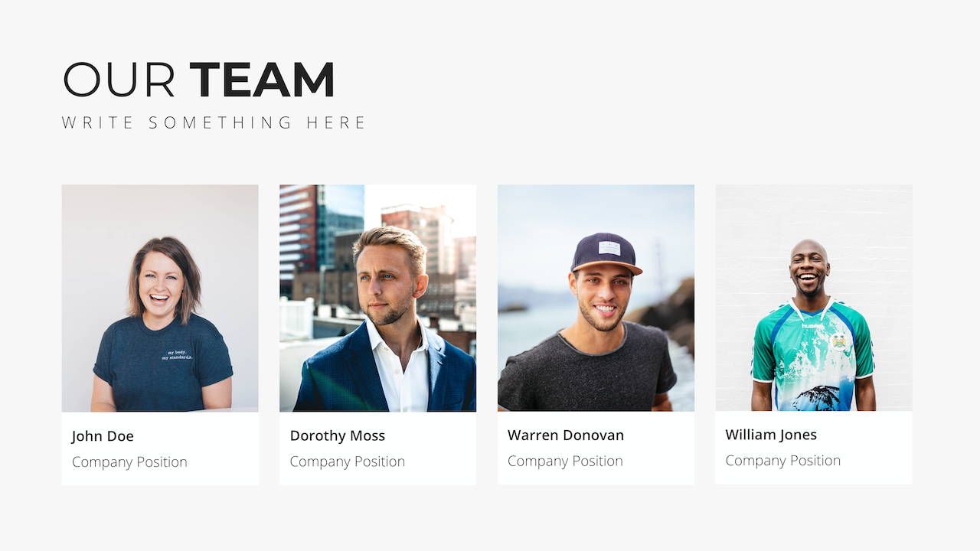Open Dorothy Moss's team photo
Screen dimensions: 980x551
tap(377, 298)
